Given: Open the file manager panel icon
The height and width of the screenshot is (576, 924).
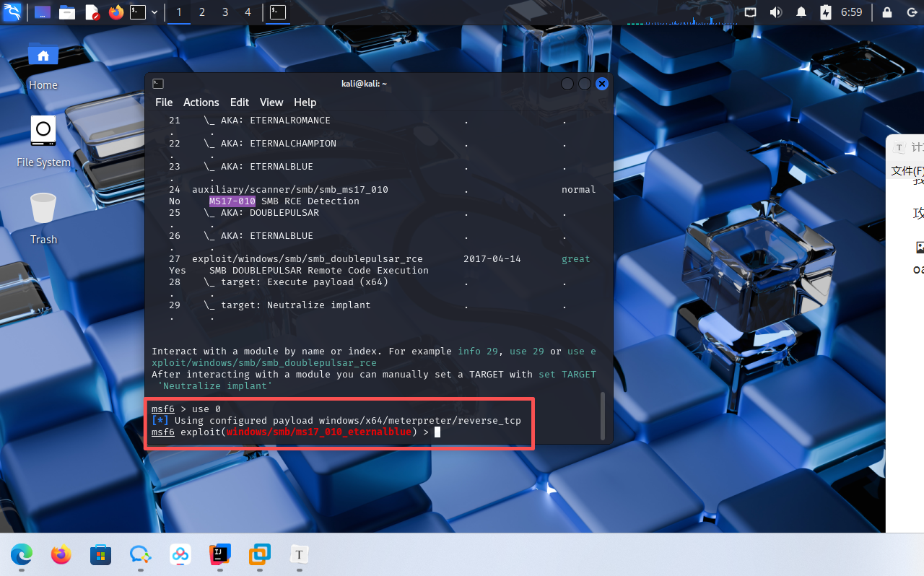Looking at the screenshot, I should pyautogui.click(x=67, y=12).
